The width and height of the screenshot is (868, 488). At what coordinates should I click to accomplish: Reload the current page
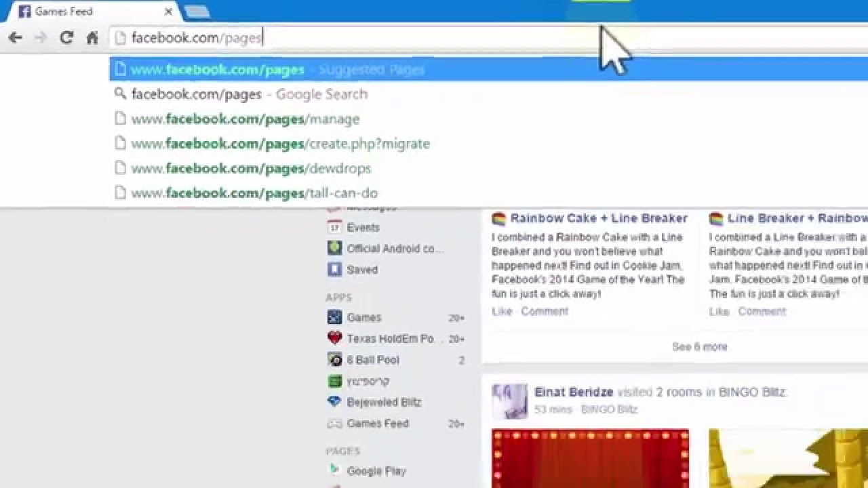(x=66, y=38)
